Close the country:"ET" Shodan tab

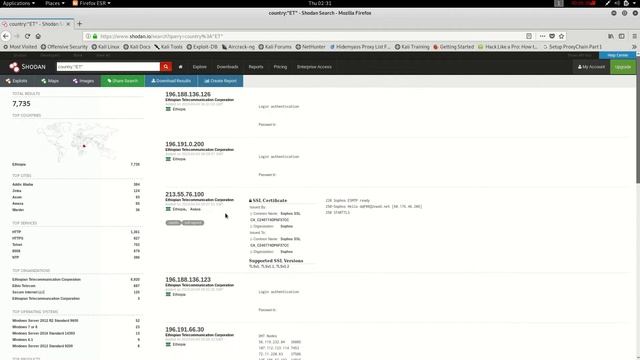pyautogui.click(x=68, y=24)
